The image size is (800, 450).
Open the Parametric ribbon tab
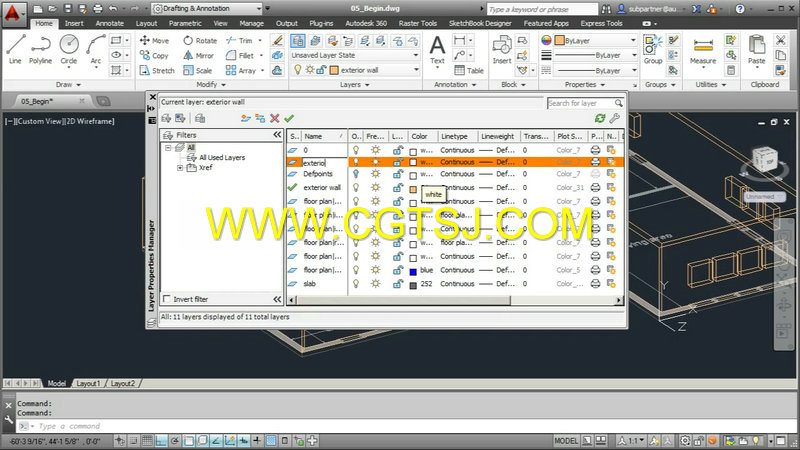pos(185,23)
